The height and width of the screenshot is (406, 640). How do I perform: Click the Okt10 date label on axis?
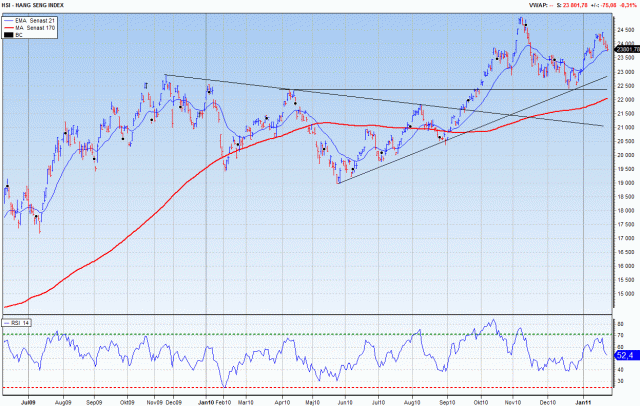tap(481, 401)
